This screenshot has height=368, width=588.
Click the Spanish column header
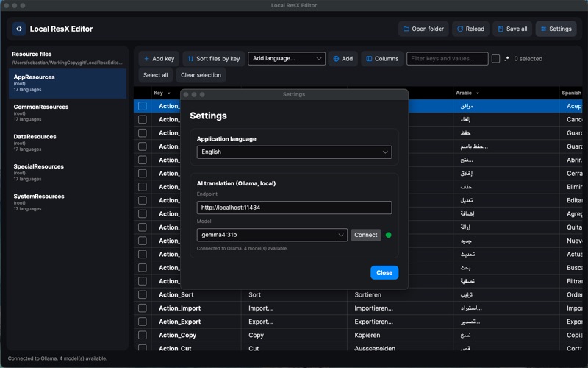tap(571, 93)
